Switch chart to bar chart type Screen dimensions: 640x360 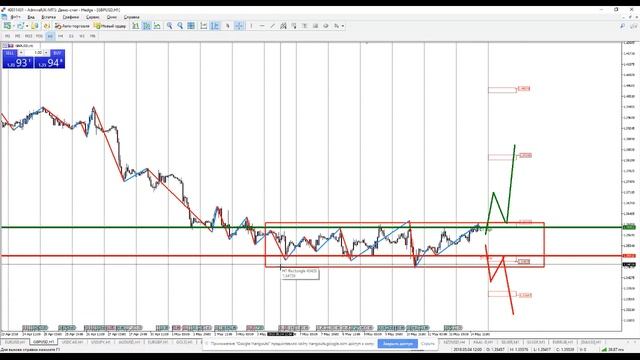pyautogui.click(x=136, y=26)
